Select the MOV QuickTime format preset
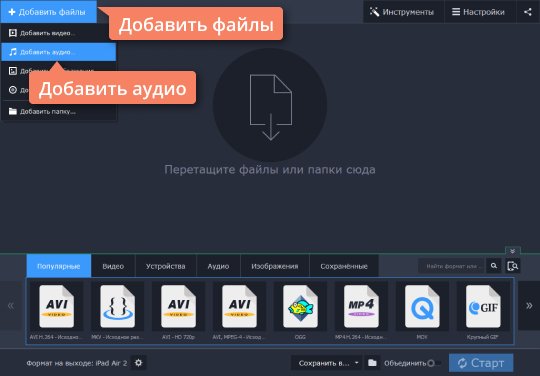Image resolution: width=540 pixels, height=376 pixels. pos(422,311)
